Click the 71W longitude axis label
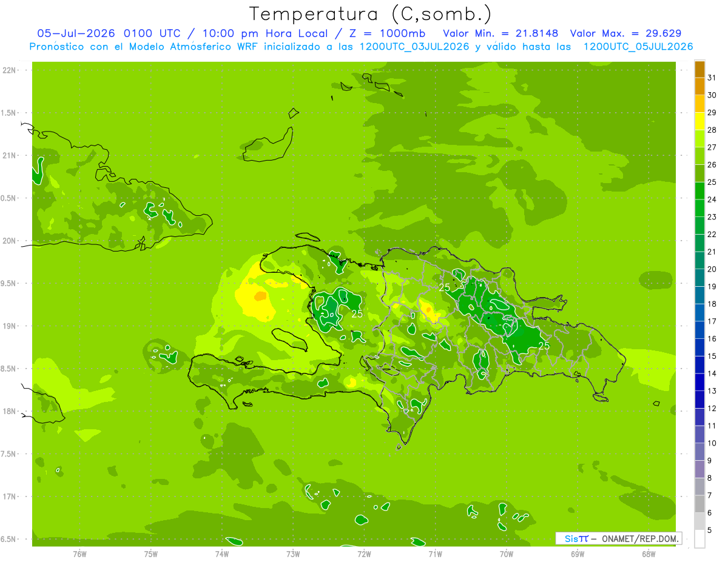 435,554
